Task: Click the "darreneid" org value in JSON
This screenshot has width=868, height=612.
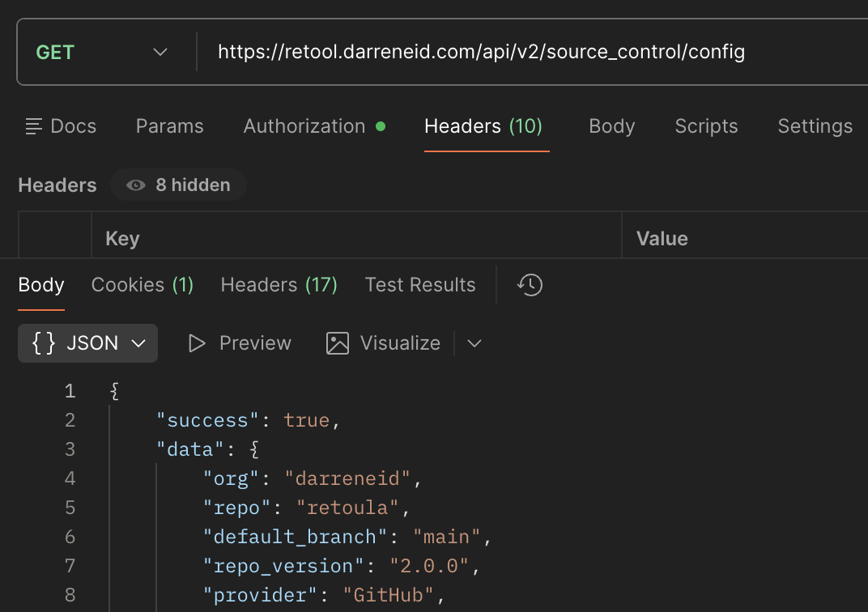Action: [x=348, y=478]
